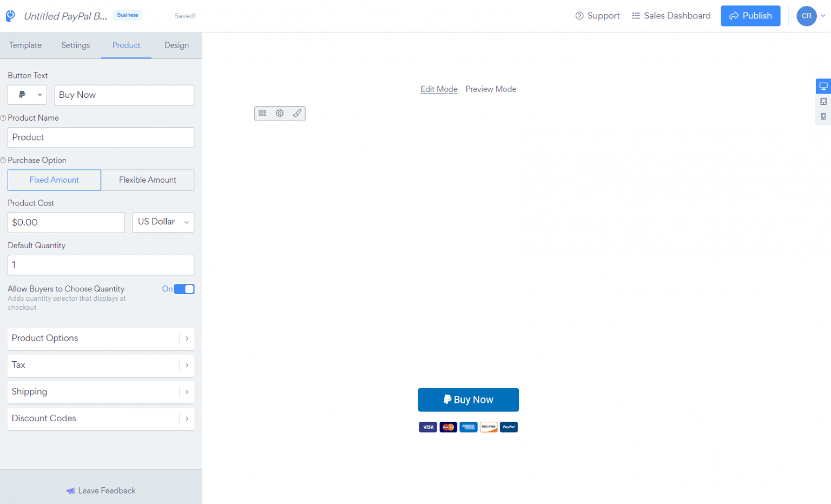Disable Allow Buyers to Choose Quantity
This screenshot has width=831, height=504.
[184, 289]
